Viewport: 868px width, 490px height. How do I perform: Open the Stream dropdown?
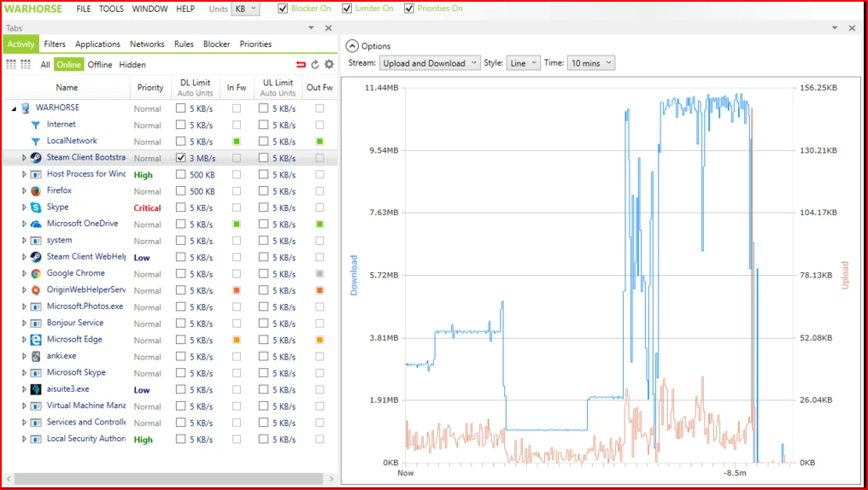[430, 63]
